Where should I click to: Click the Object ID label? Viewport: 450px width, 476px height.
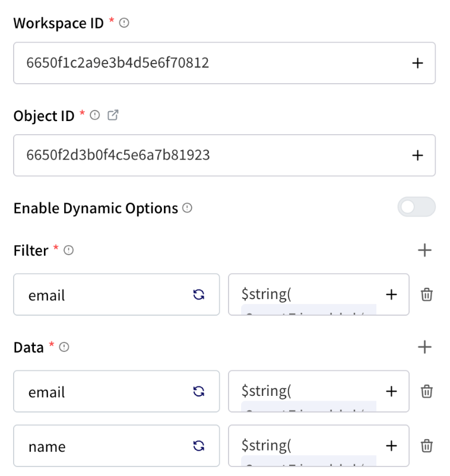pyautogui.click(x=44, y=116)
